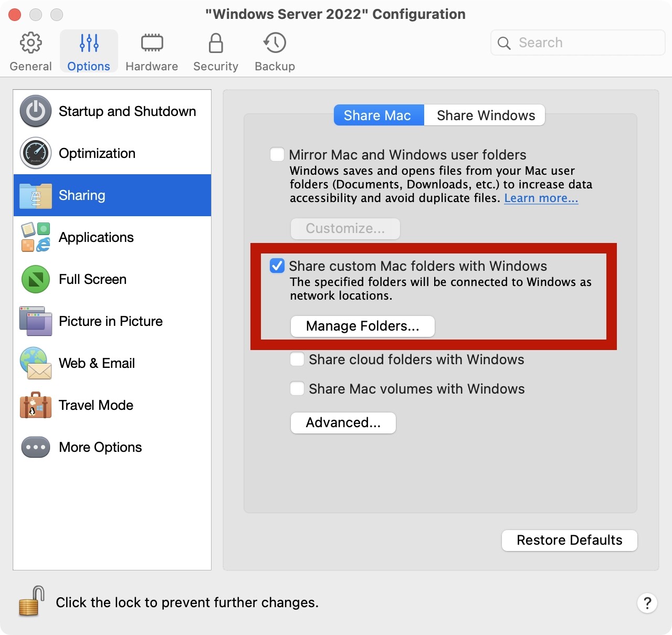Open the Advanced... sharing settings
Screen dimensions: 672x635
[343, 423]
